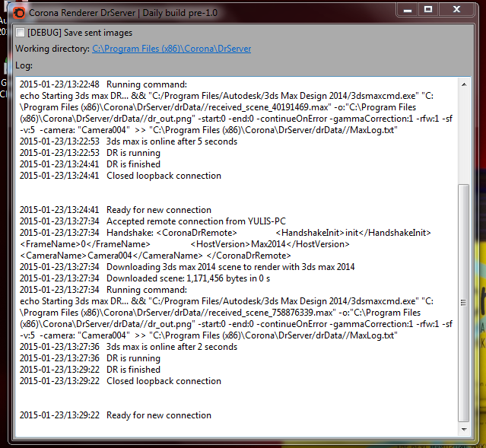Click the 13:29:22 "Closed loopback connection" entry

point(120,381)
